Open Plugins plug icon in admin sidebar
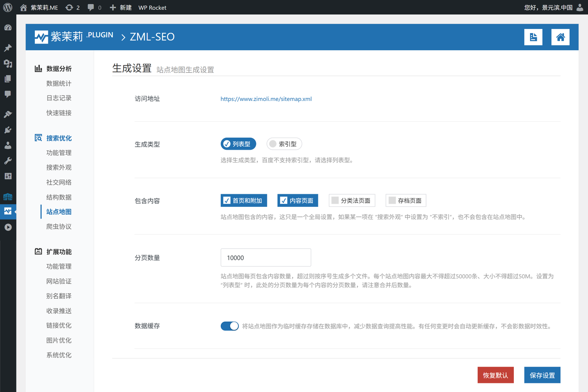This screenshot has height=392, width=588. tap(8, 130)
